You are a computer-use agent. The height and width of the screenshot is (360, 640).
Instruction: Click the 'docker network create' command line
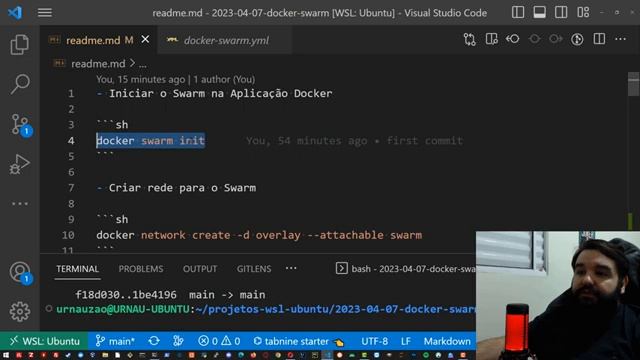tap(259, 236)
